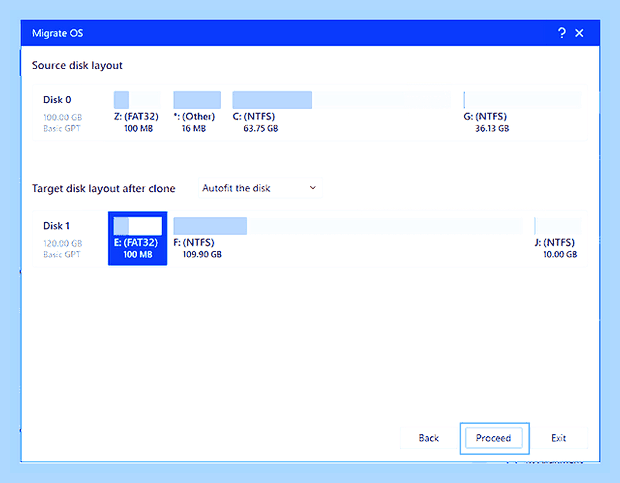Click the Z: (FAT32) label text
Image resolution: width=620 pixels, height=483 pixels.
coord(136,117)
